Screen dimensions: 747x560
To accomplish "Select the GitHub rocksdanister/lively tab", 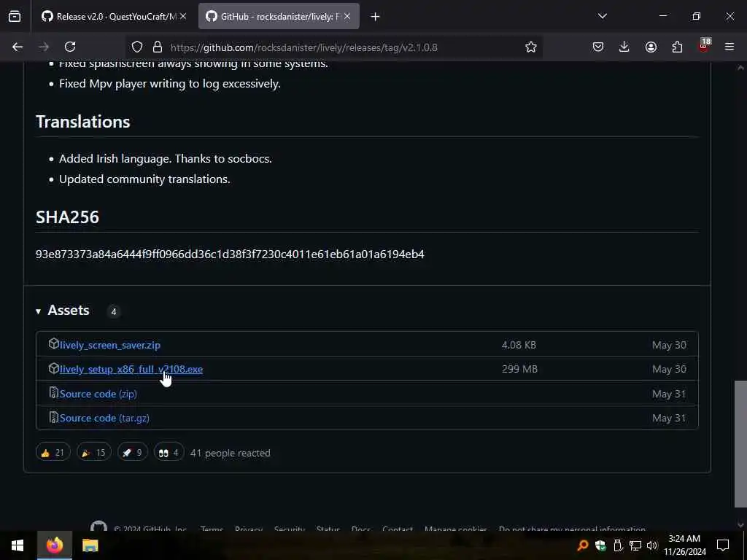I will pos(279,16).
